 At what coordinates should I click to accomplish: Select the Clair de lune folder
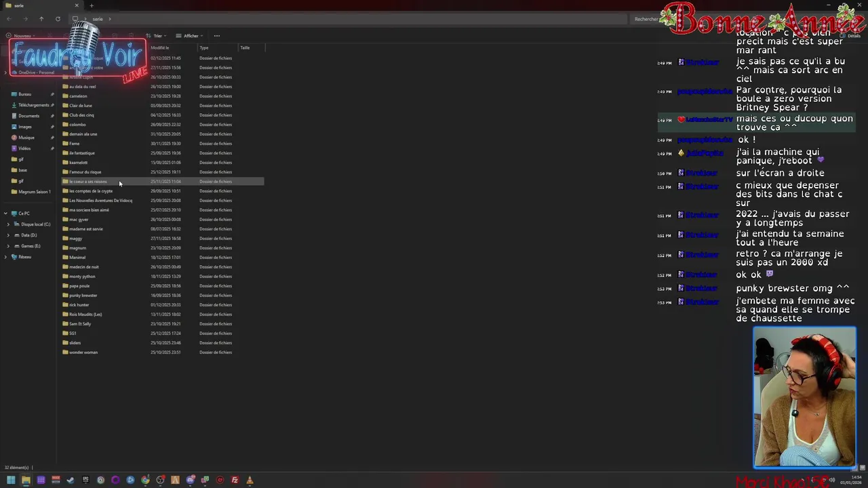[81, 106]
